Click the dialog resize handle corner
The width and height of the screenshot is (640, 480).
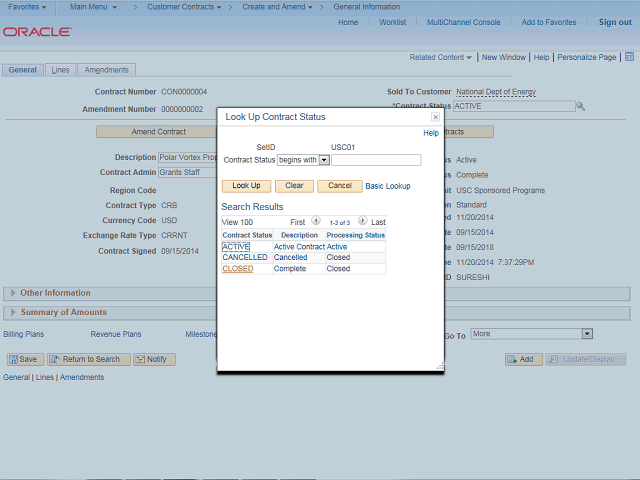pos(440,367)
